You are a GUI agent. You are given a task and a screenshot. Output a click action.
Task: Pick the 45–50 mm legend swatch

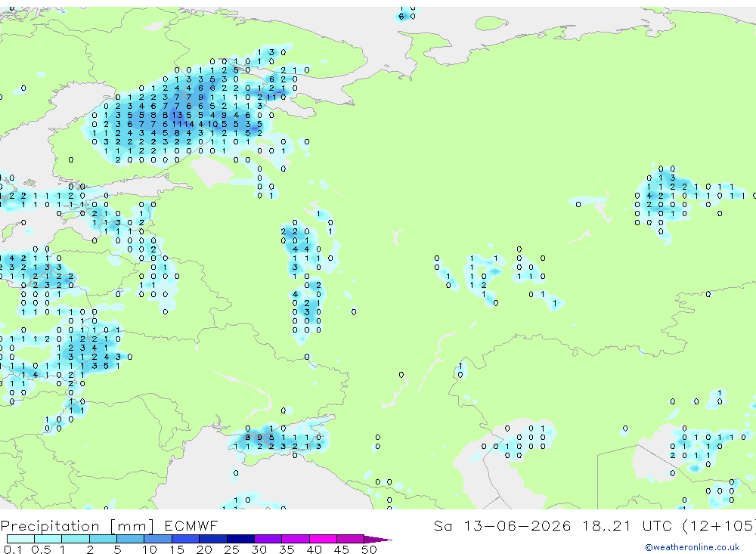[x=350, y=539]
